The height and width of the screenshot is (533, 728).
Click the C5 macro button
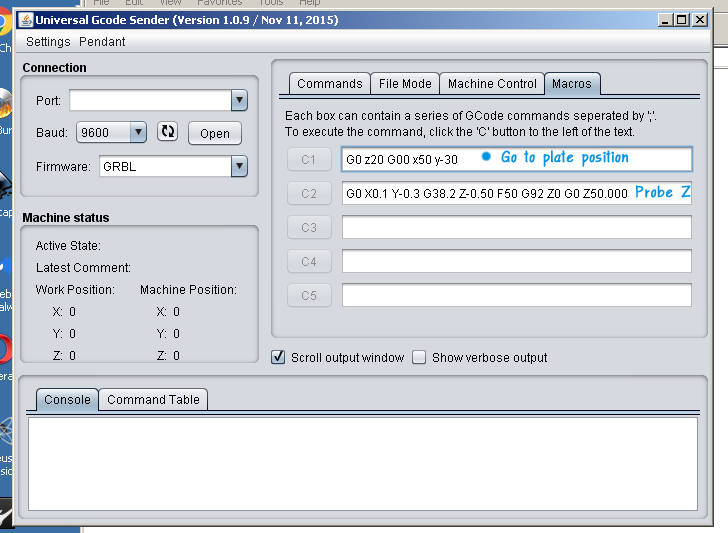click(x=309, y=295)
